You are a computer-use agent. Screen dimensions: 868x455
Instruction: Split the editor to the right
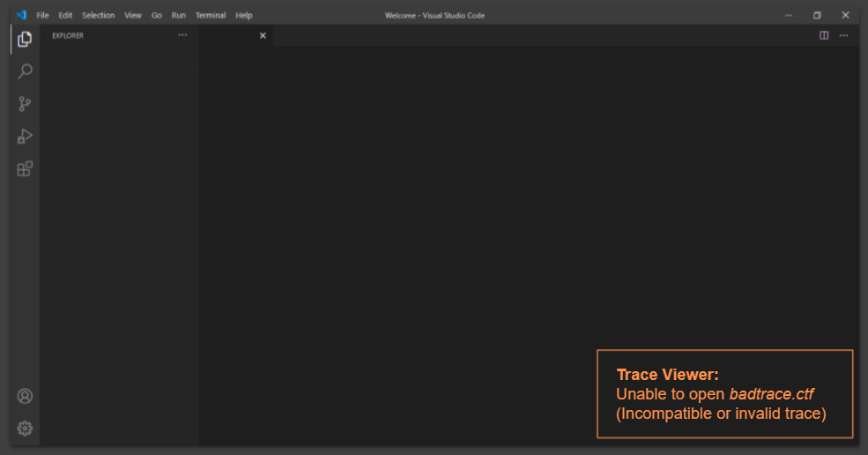pyautogui.click(x=824, y=35)
